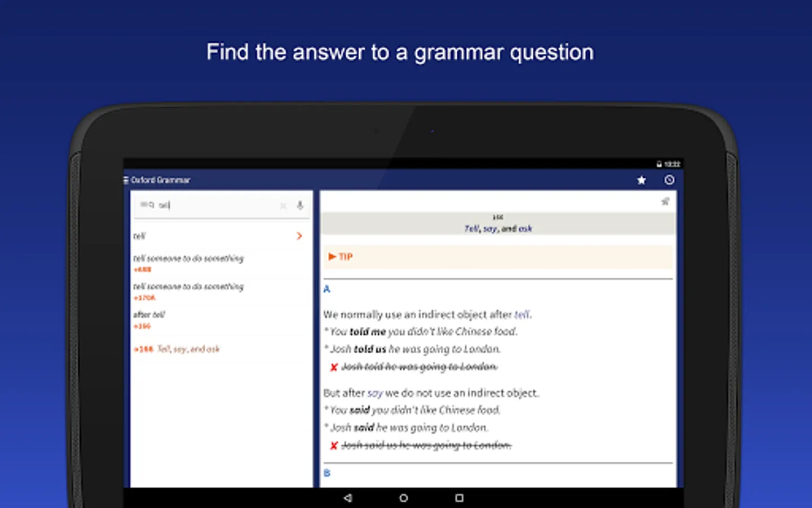Tap the 'Tell, say, and ask' article header
This screenshot has height=508, width=812.
[x=498, y=224]
